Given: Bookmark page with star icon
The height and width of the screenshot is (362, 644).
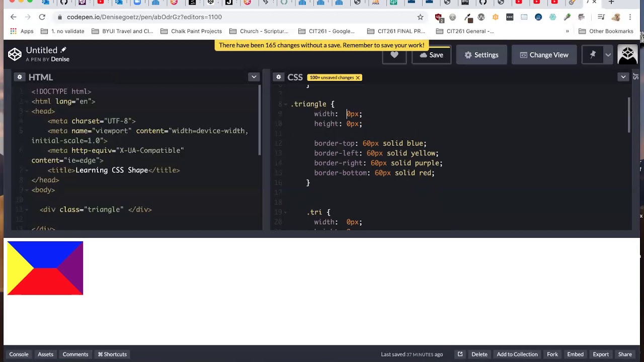Looking at the screenshot, I should [x=420, y=17].
